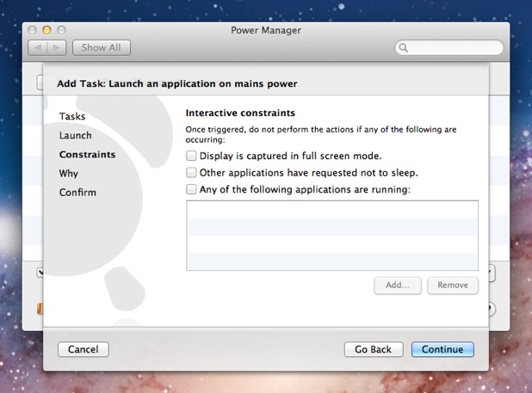This screenshot has height=393, width=532.
Task: Focus the toolbar search field
Action: tap(449, 48)
